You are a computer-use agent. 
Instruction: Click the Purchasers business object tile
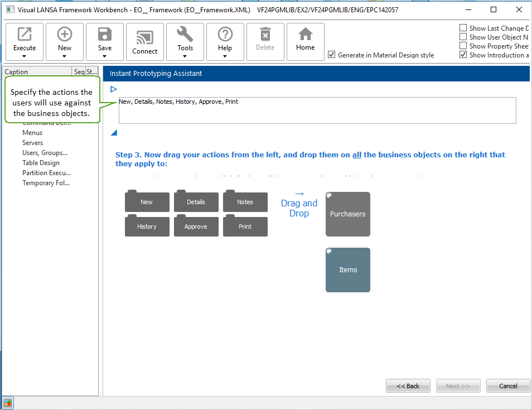tap(348, 214)
